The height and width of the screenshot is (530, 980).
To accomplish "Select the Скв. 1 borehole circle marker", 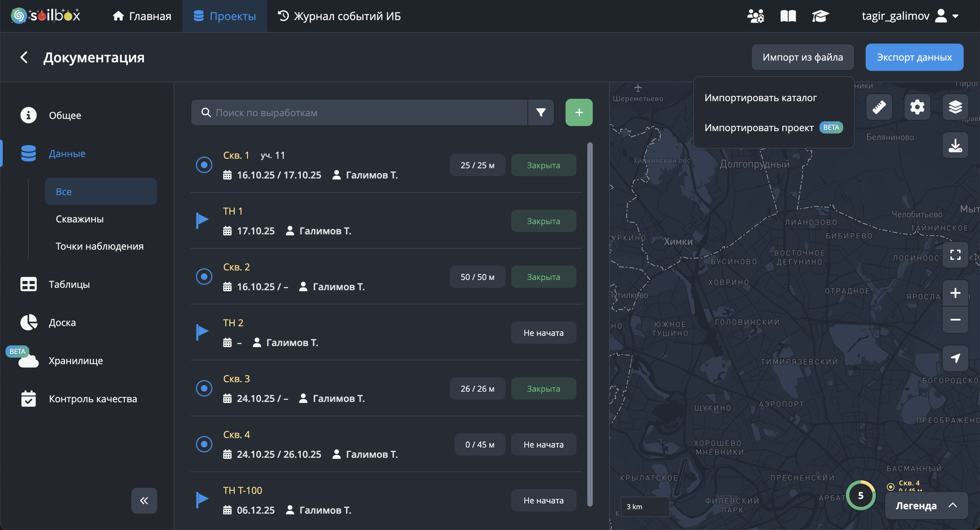I will coord(204,165).
